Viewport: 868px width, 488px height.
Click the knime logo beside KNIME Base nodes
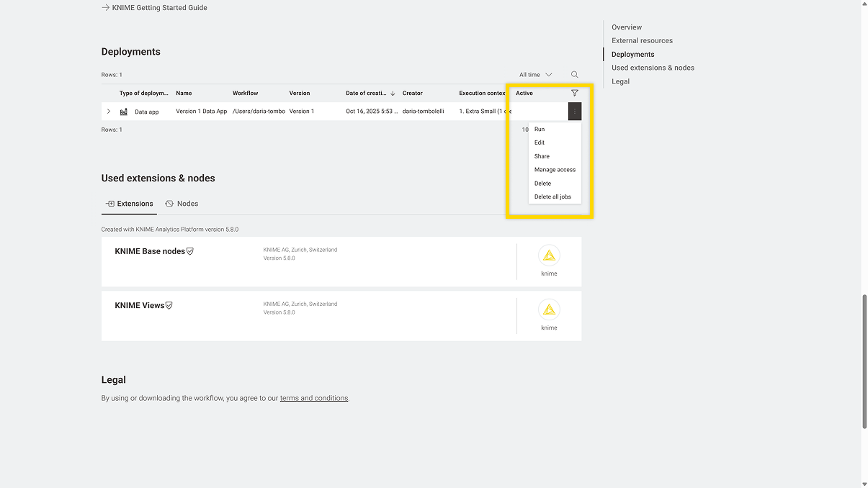pos(549,256)
